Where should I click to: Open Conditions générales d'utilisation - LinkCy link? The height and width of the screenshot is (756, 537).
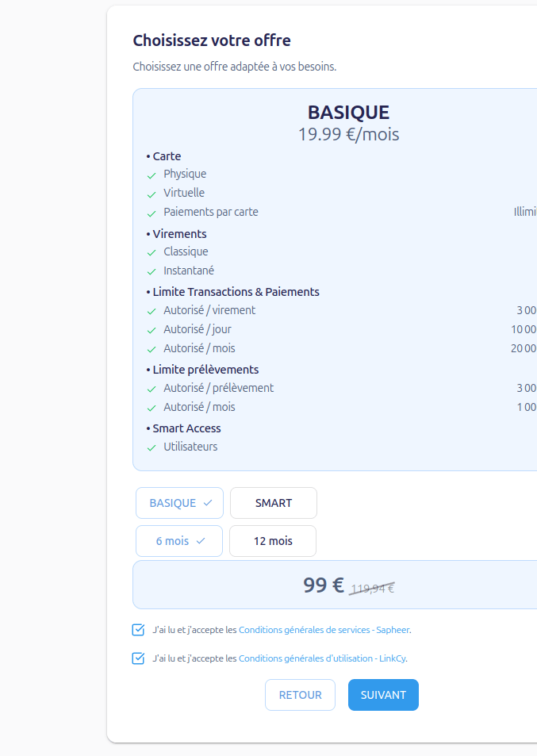point(322,658)
